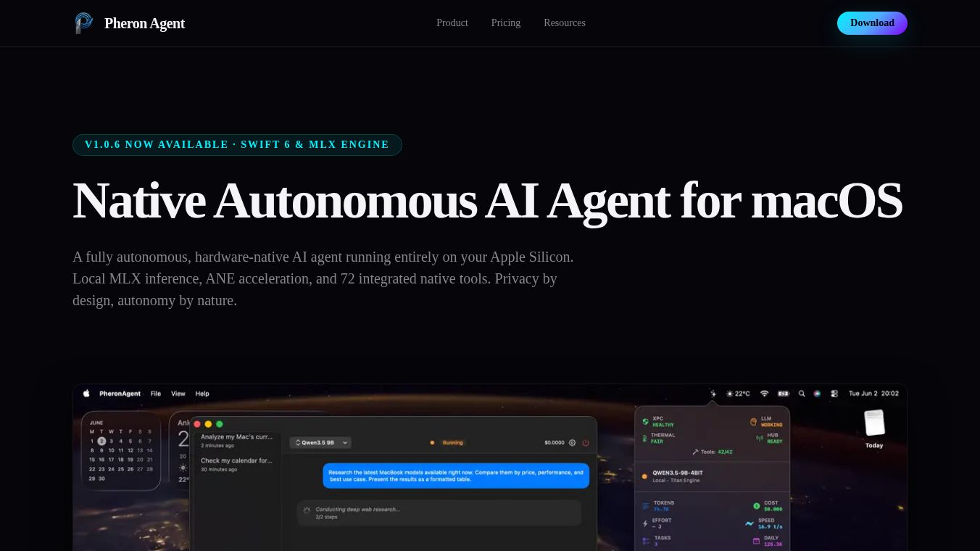
Task: Click the V1.0.6 Now Available badge
Action: point(237,145)
